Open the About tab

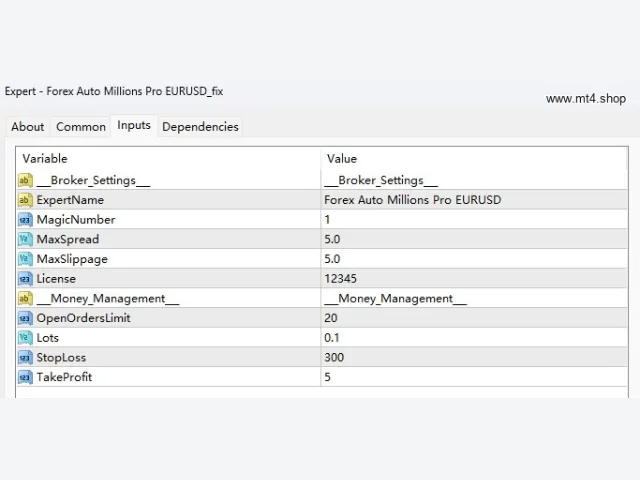[27, 127]
